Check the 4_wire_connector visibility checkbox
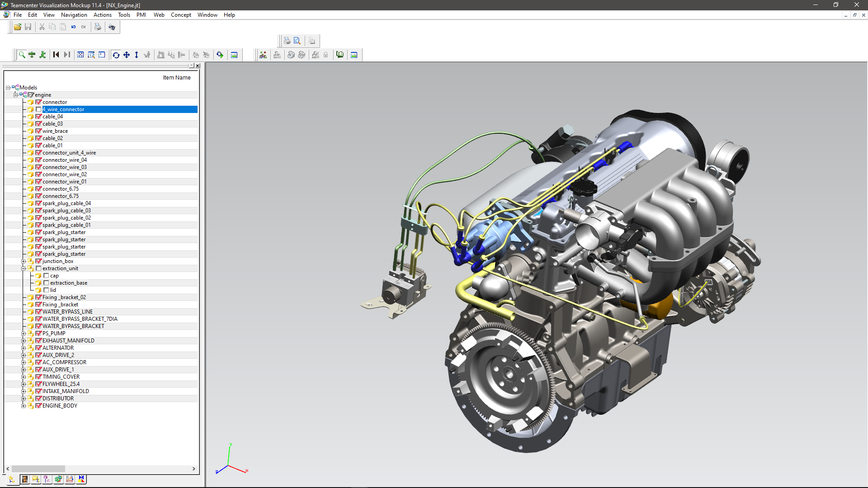This screenshot has width=868, height=488. pyautogui.click(x=38, y=109)
